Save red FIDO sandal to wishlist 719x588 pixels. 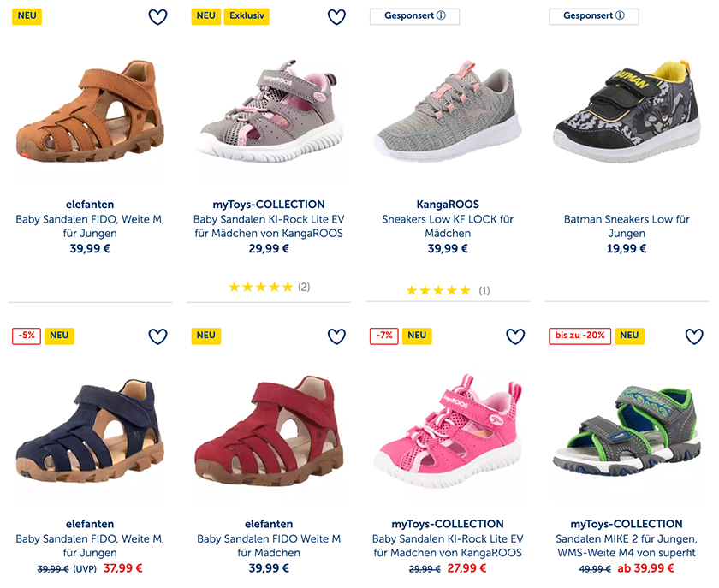click(336, 336)
